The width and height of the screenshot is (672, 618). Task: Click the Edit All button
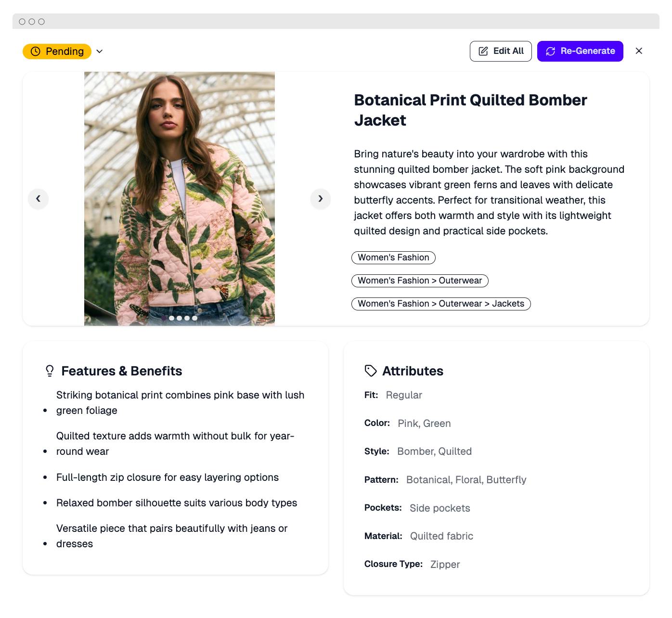point(501,51)
